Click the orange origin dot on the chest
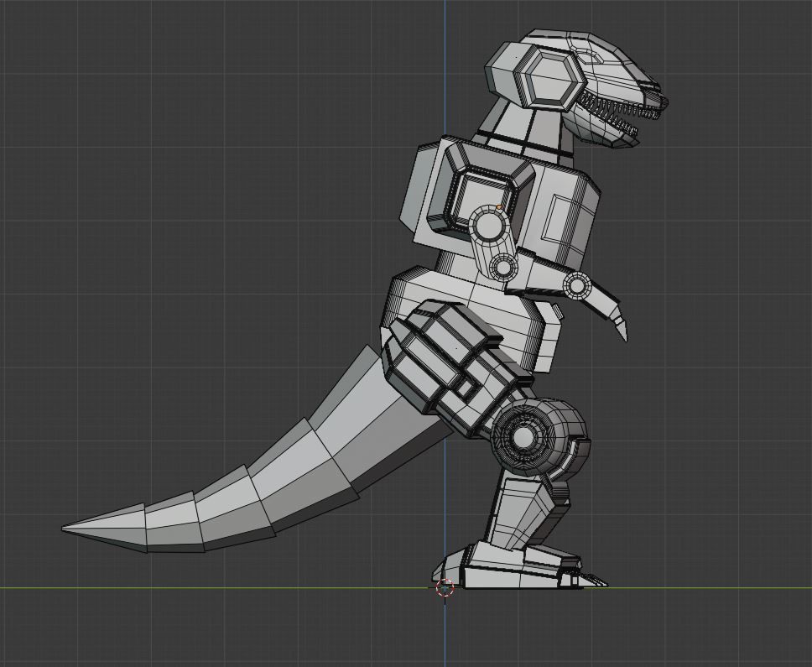The image size is (812, 667). [499, 207]
